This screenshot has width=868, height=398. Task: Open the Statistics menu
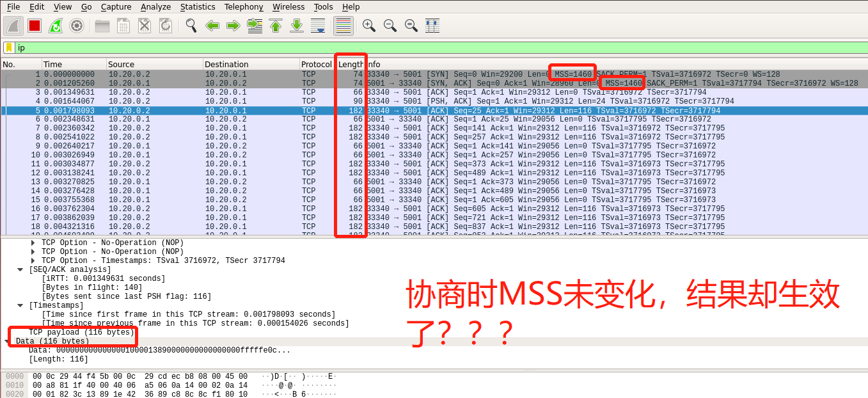click(198, 7)
